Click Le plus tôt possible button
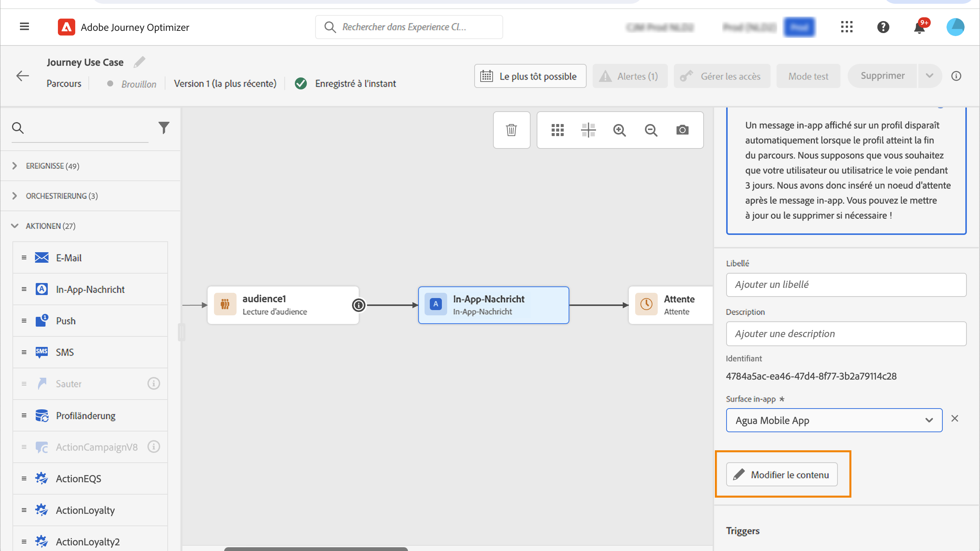Image resolution: width=980 pixels, height=551 pixels. [x=530, y=76]
